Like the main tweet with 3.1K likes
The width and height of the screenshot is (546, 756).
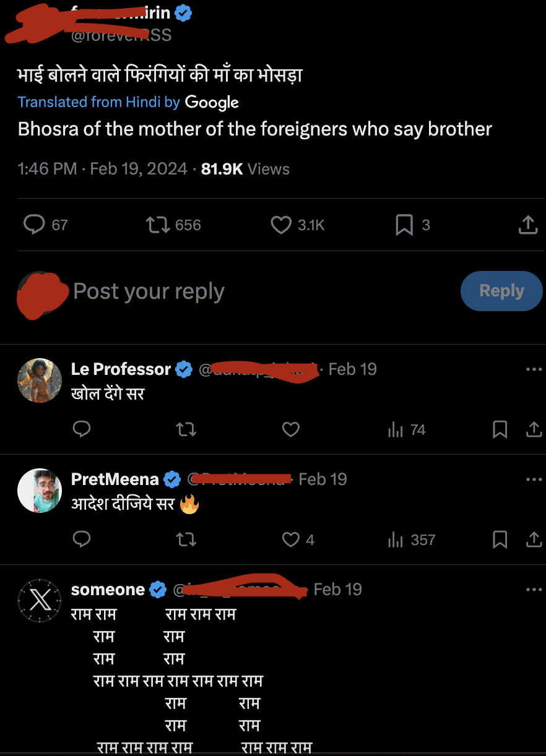tap(282, 225)
